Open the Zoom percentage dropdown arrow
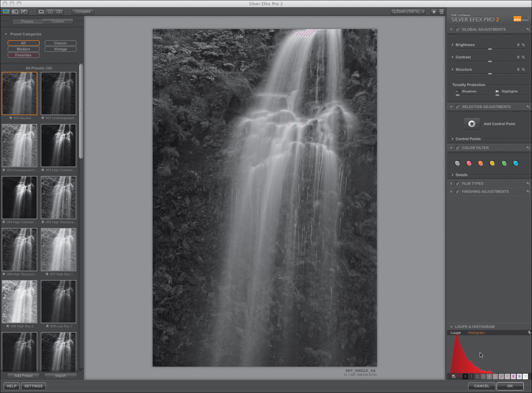This screenshot has height=393, width=532. click(x=423, y=12)
